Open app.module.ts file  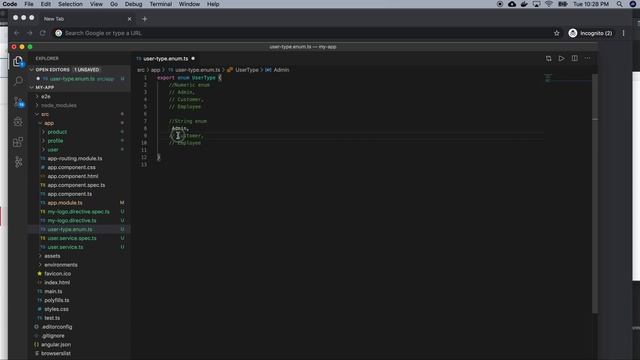[x=65, y=203]
